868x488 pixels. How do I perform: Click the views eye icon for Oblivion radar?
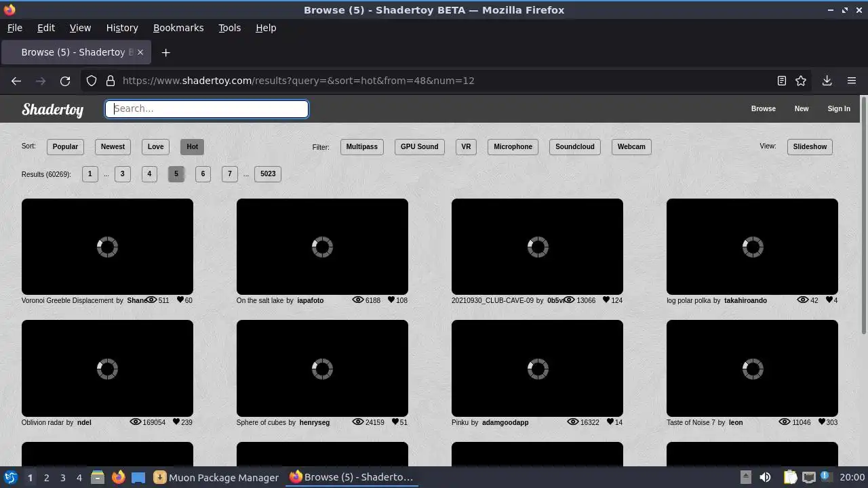[x=136, y=422]
